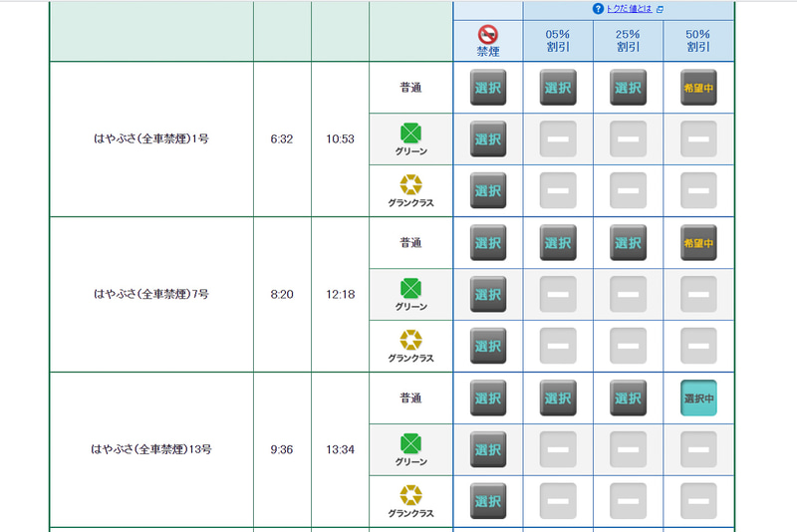Screen dimensions: 797x532
Task: Select GranClass non-smoking seat for はやぶさ13号
Action: 488,501
